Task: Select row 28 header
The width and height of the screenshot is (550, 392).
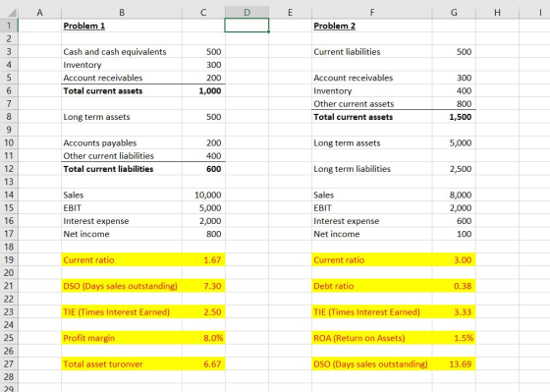Action: click(x=9, y=376)
